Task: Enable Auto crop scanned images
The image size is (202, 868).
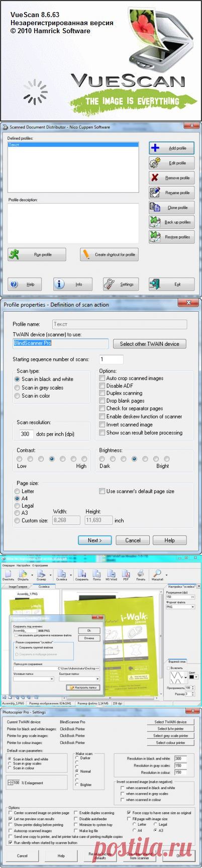Action: click(x=131, y=378)
